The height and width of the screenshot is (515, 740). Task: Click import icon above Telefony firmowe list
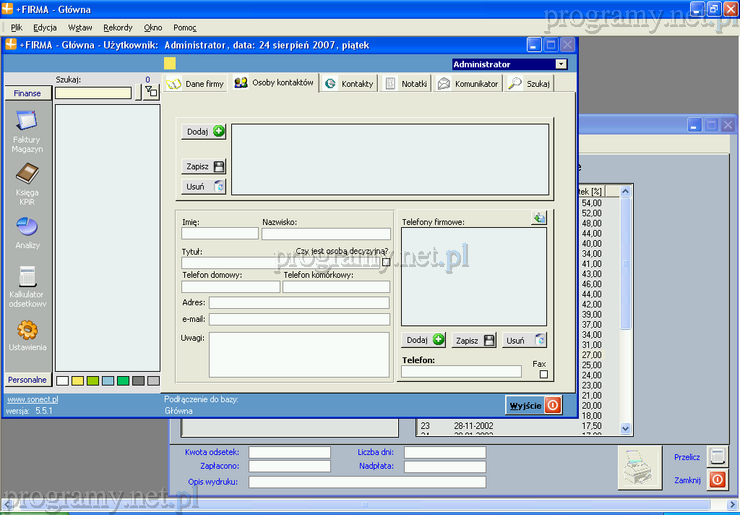[539, 217]
